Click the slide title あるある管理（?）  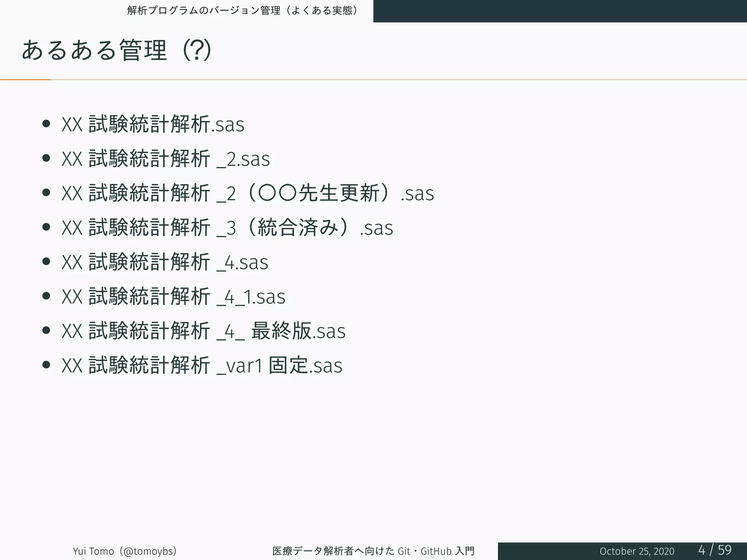(116, 50)
